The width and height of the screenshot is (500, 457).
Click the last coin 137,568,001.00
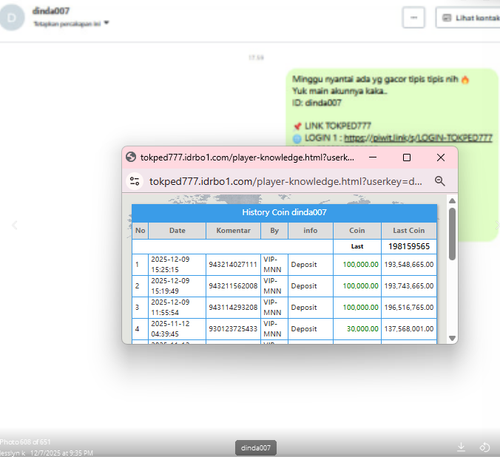pos(409,329)
